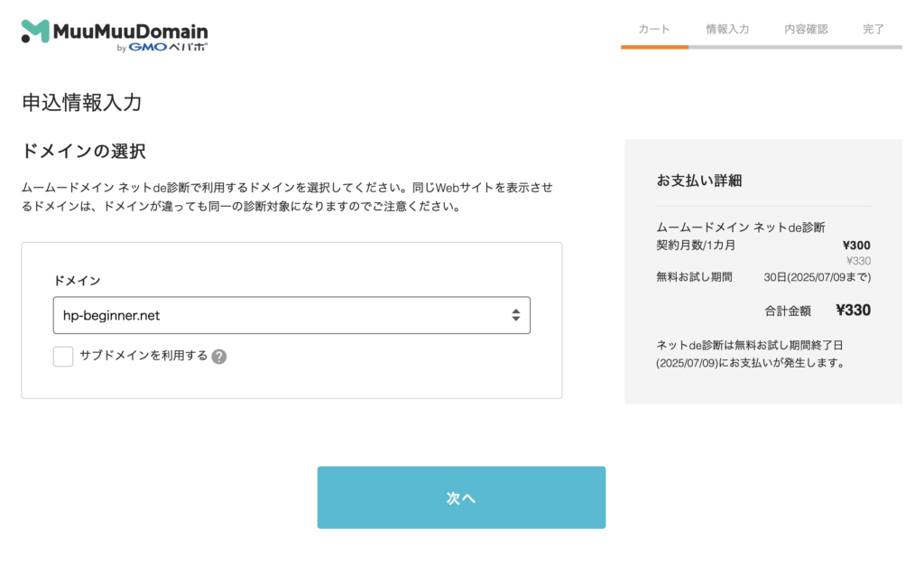Image resolution: width=924 pixels, height=576 pixels.
Task: Click the 申込情報入力 page heading
Action: tap(81, 102)
